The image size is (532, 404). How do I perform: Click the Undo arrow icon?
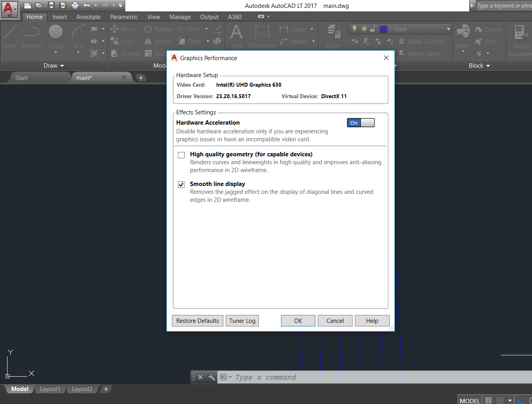[86, 6]
